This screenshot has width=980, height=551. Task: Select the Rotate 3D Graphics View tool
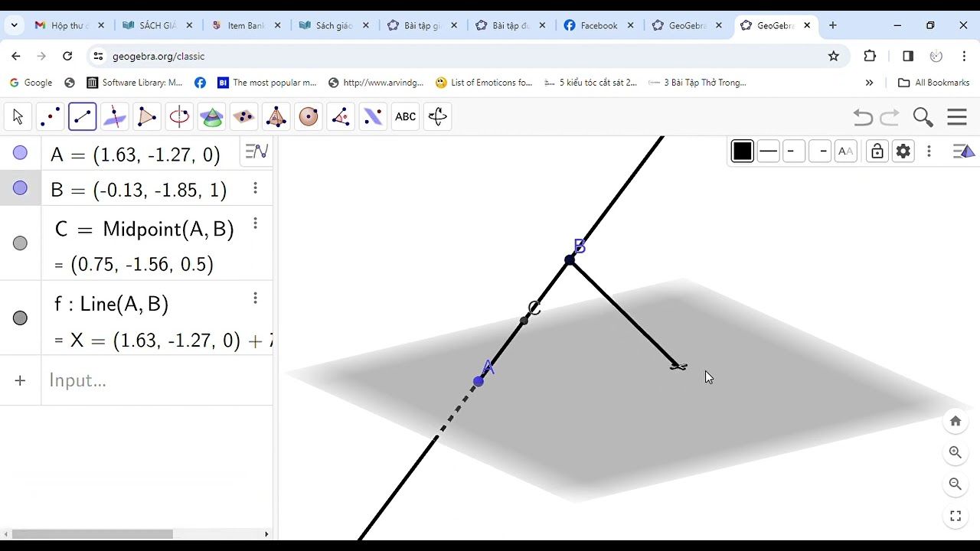(x=437, y=116)
